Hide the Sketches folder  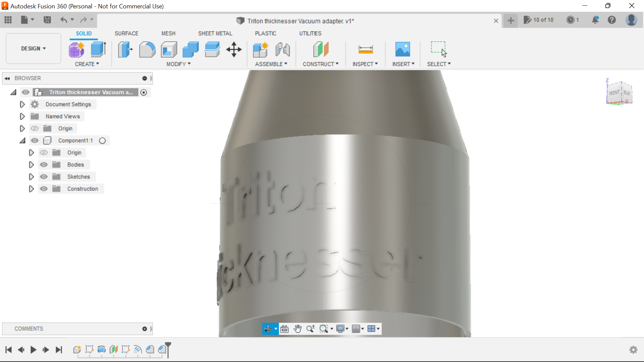coord(44,177)
